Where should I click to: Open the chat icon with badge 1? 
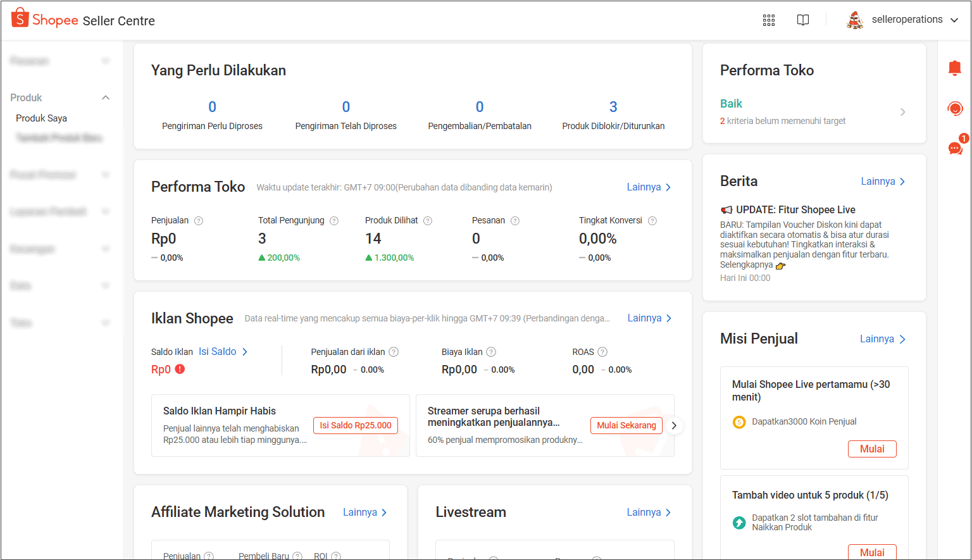pyautogui.click(x=956, y=148)
